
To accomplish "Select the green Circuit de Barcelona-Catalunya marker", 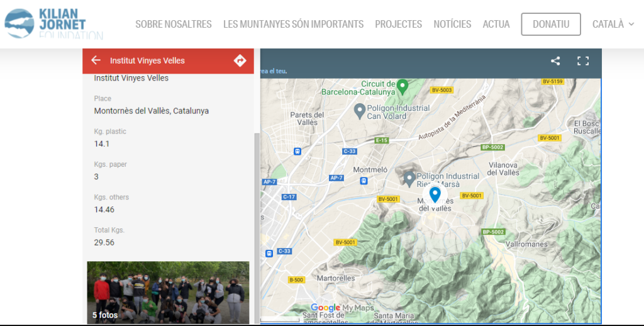I will pos(403,84).
